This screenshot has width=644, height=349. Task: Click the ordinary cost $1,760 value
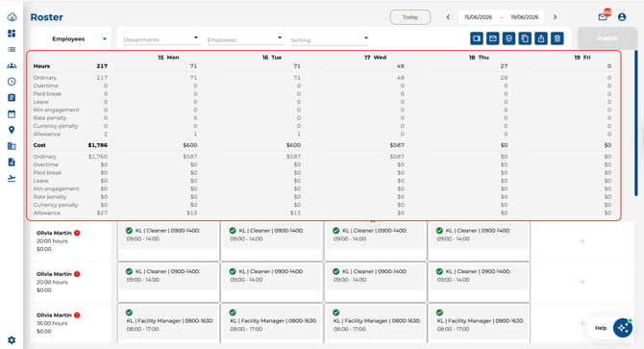(x=98, y=157)
